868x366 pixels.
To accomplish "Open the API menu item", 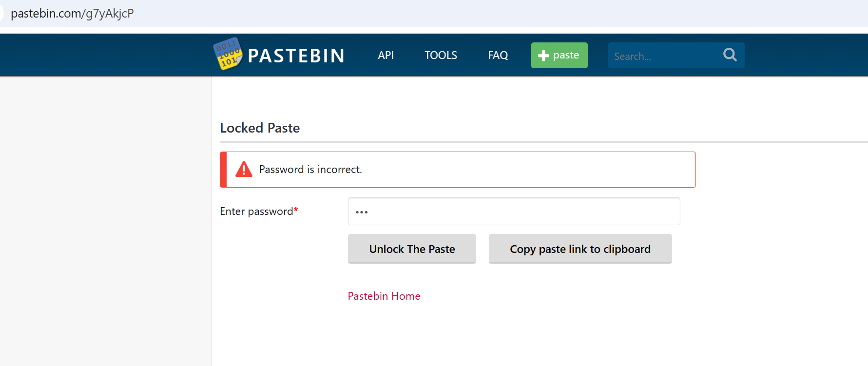I will [x=386, y=55].
